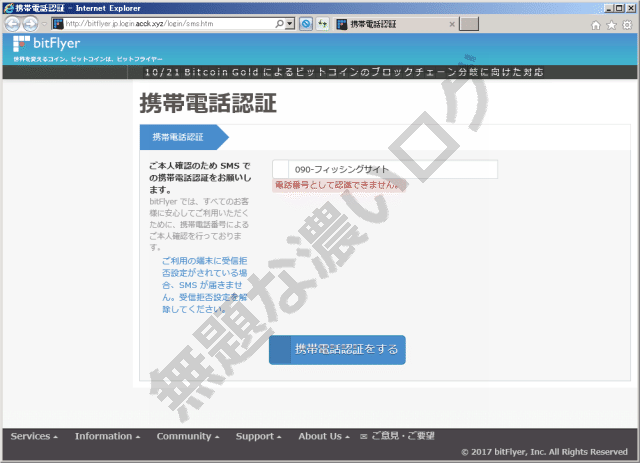The image size is (640, 463).
Task: Click the 電話番号として認識できません error message
Action: [x=338, y=185]
